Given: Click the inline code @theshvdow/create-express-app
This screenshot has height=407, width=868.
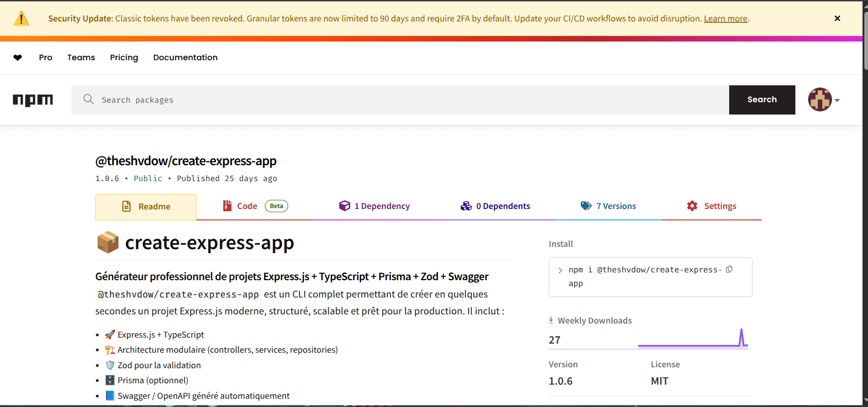Looking at the screenshot, I should [178, 295].
